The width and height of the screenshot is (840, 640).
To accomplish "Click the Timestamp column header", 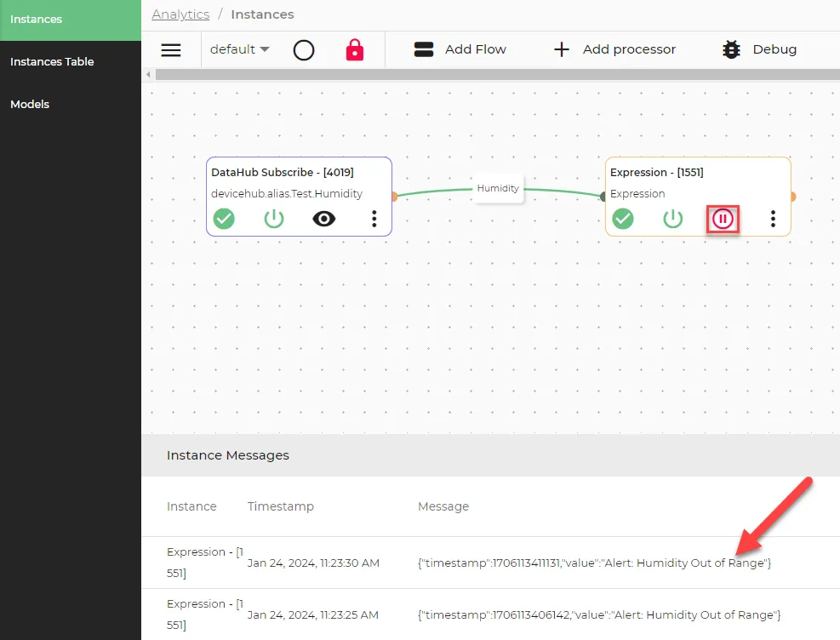I will [x=280, y=506].
